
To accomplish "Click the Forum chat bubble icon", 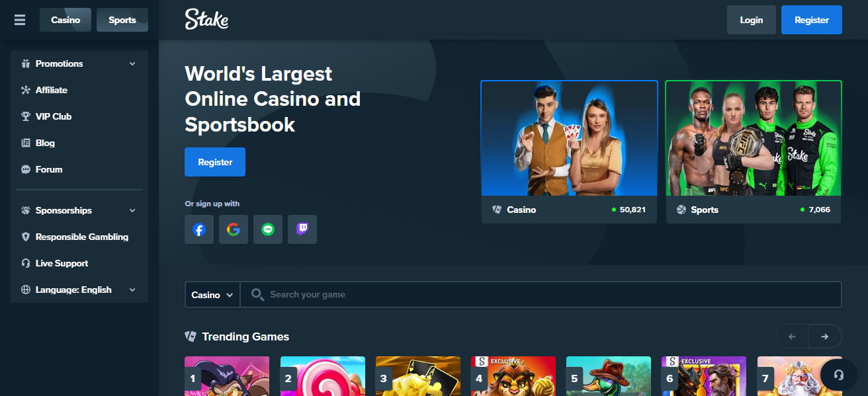I will pyautogui.click(x=26, y=169).
